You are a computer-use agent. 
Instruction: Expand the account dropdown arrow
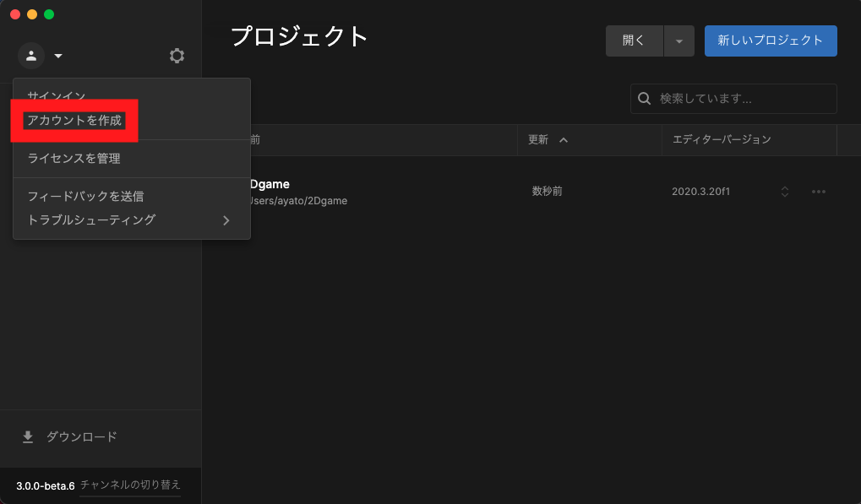click(x=57, y=56)
